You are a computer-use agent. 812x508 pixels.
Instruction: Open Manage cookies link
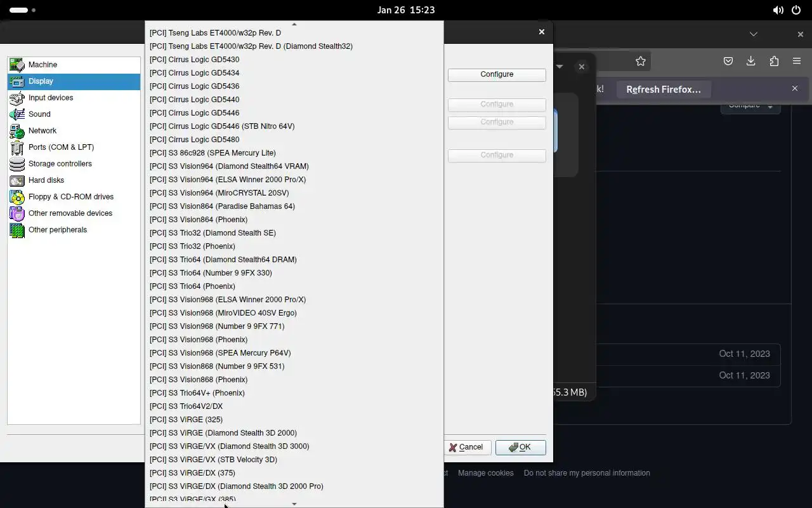coord(486,473)
